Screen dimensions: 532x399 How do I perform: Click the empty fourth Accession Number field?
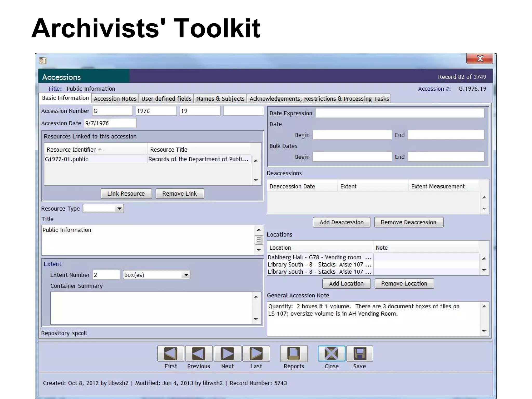[x=244, y=111]
